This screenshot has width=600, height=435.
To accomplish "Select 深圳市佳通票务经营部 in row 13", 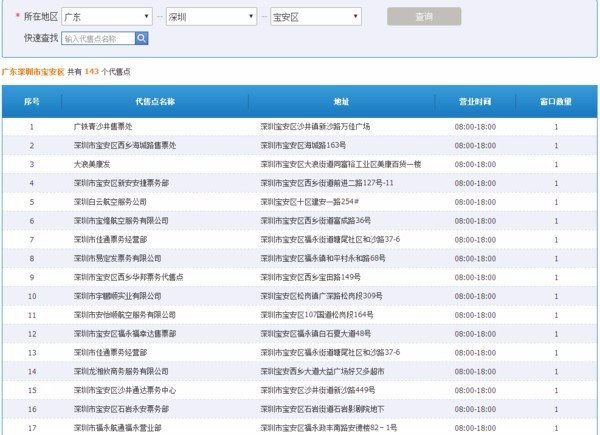I will 110,352.
